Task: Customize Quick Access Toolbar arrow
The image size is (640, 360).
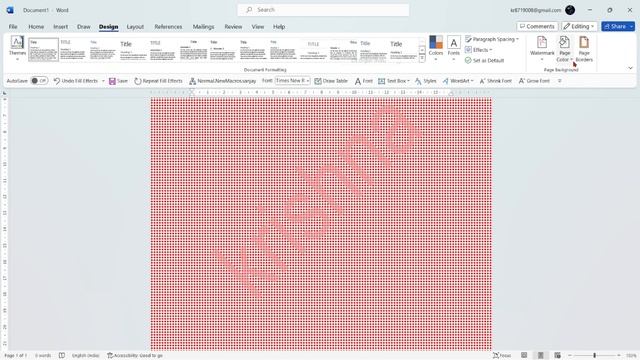Action: pyautogui.click(x=560, y=81)
